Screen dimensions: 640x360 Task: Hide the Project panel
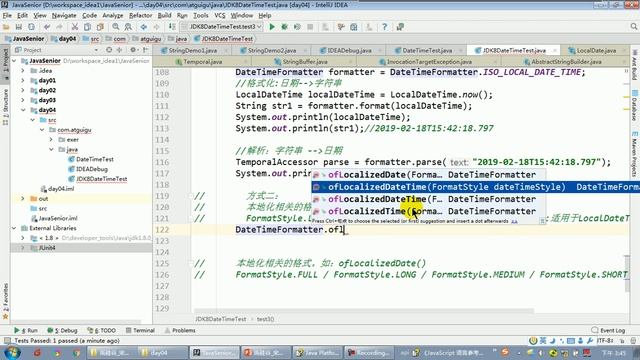click(x=145, y=50)
